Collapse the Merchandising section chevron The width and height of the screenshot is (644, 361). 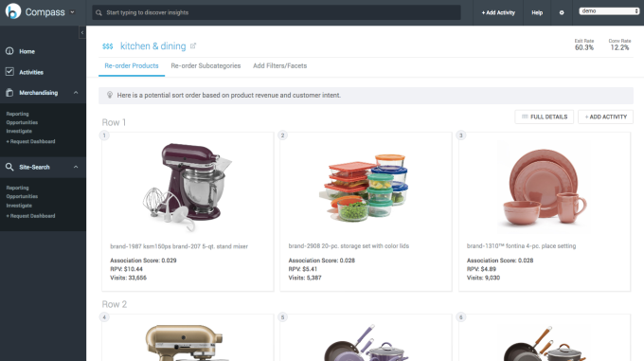coord(76,93)
